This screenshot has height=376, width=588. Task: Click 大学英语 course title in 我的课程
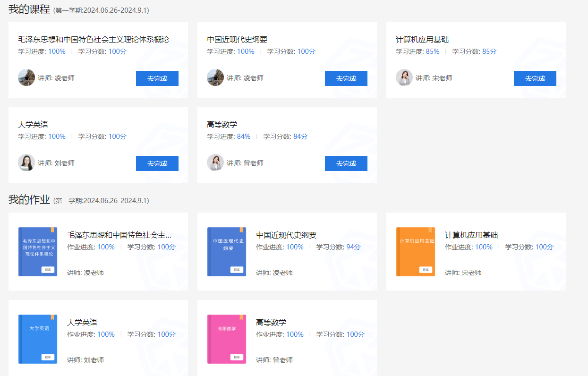point(33,125)
